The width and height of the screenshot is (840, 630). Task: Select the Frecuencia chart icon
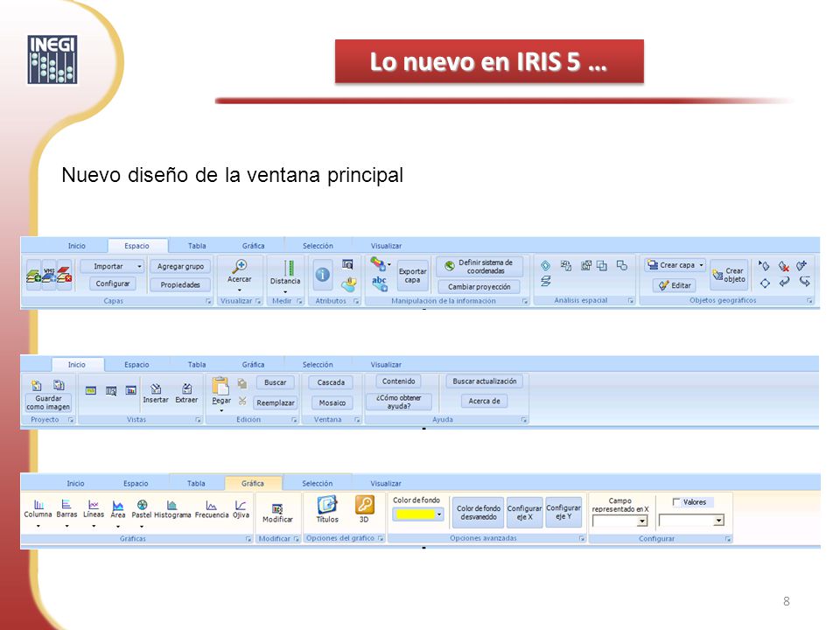point(212,505)
